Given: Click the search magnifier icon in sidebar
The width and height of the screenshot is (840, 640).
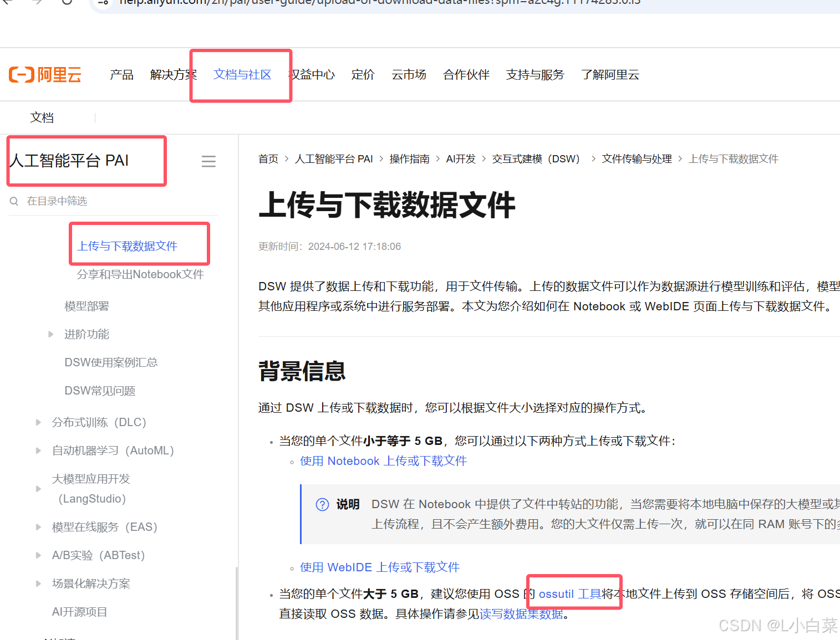Looking at the screenshot, I should (14, 201).
